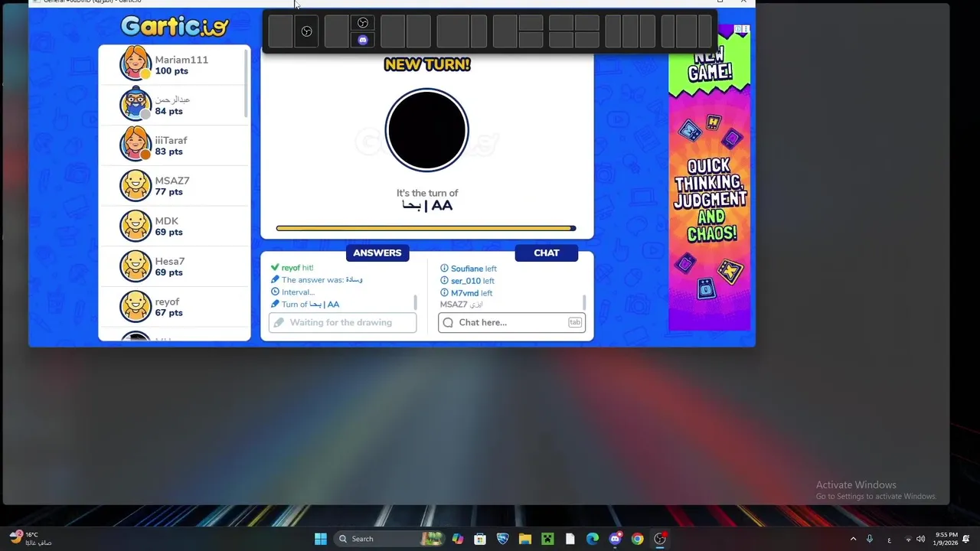
Task: Open File Explorer from the taskbar
Action: coord(525,539)
